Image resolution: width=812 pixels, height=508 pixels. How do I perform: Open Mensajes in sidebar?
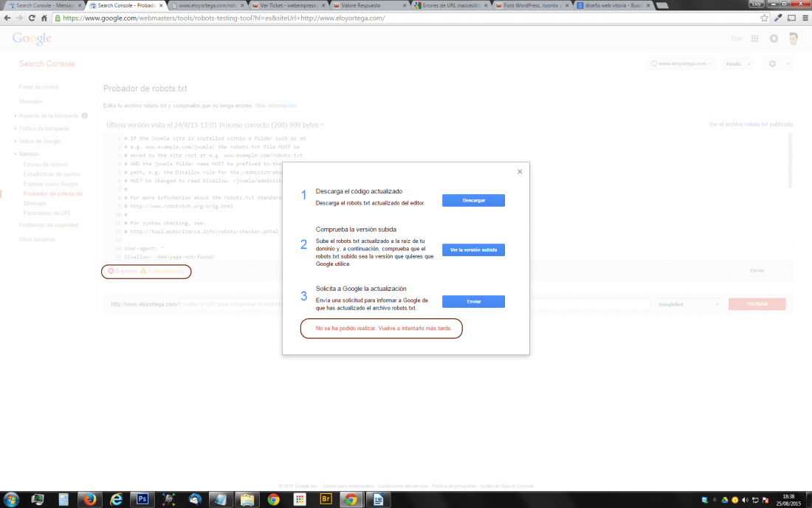30,101
